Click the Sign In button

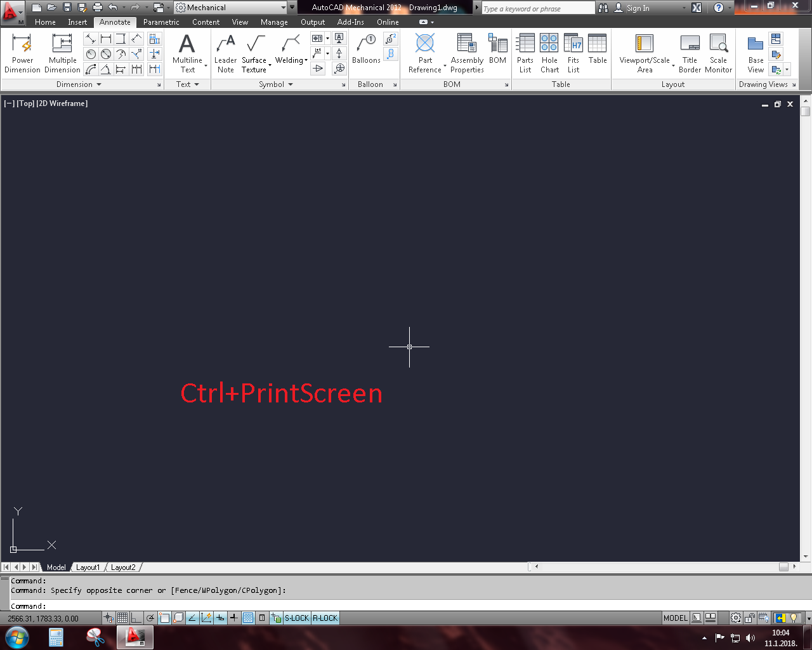[x=638, y=8]
